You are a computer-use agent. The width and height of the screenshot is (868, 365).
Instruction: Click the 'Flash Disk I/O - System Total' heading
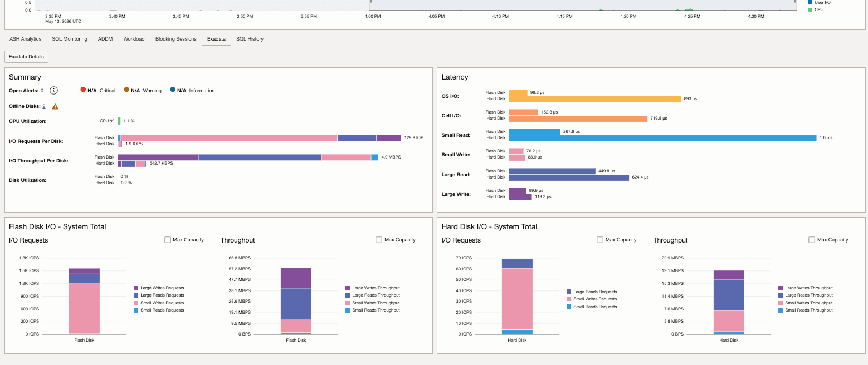pos(57,226)
